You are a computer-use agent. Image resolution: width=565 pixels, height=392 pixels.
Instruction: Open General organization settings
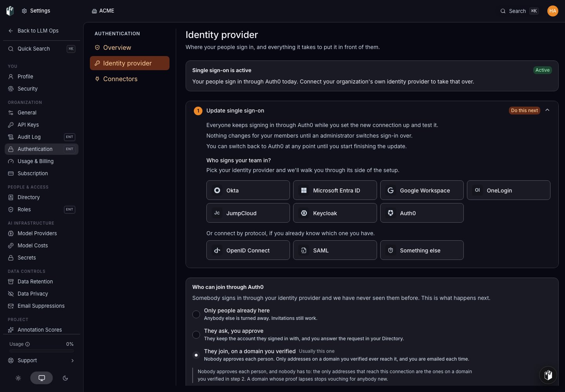pyautogui.click(x=42, y=113)
